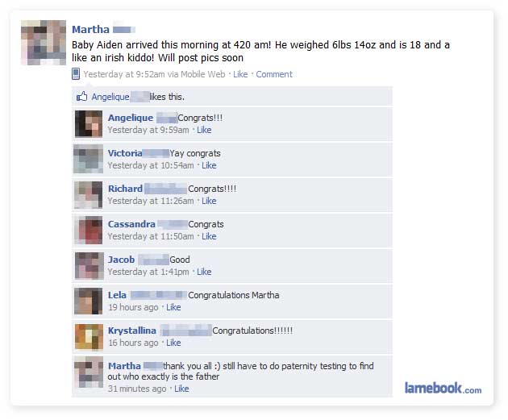Open Lela's comment profile photo
508x420 pixels.
(x=89, y=301)
